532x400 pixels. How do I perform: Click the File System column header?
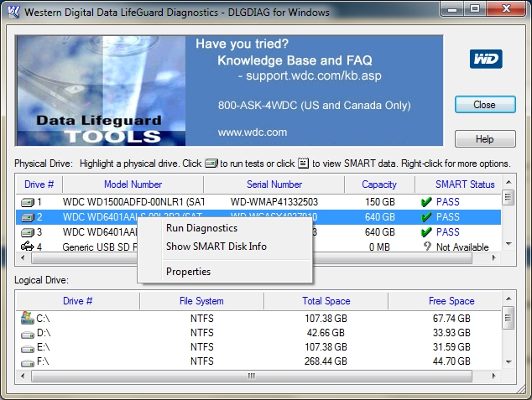coord(201,301)
